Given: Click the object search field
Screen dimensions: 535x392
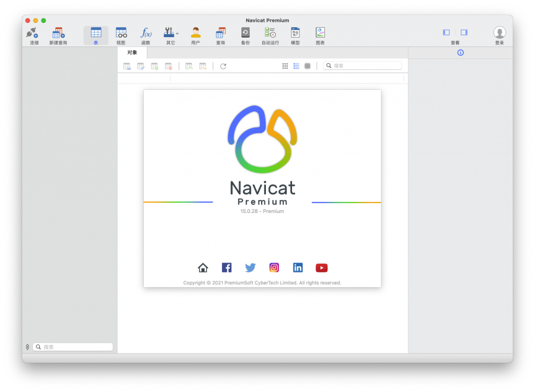Looking at the screenshot, I should point(363,66).
